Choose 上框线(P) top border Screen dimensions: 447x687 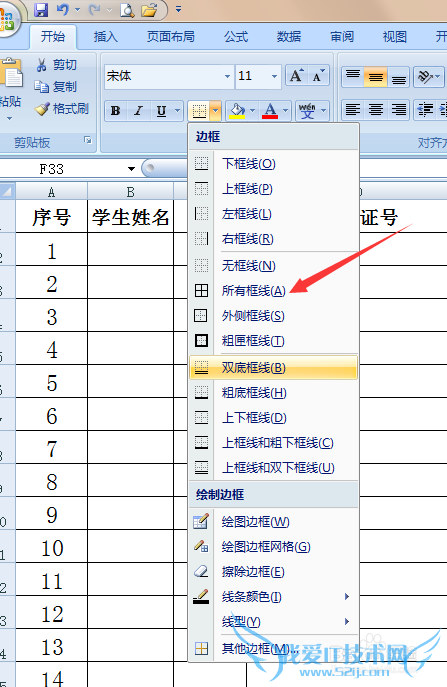pyautogui.click(x=274, y=189)
